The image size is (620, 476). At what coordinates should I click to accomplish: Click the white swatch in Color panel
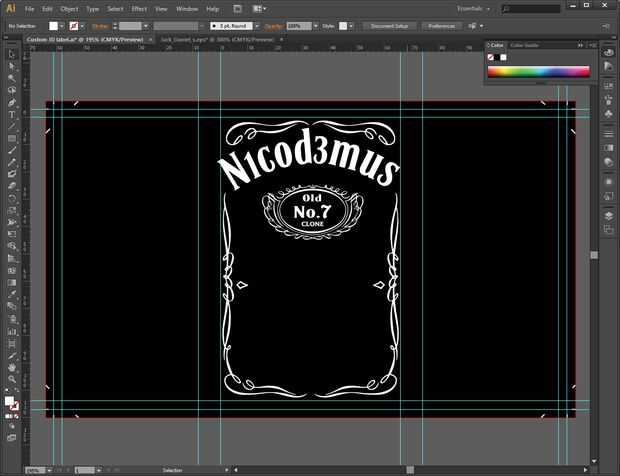(503, 57)
